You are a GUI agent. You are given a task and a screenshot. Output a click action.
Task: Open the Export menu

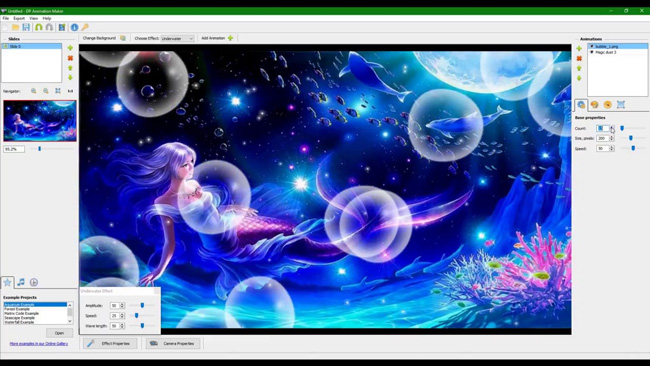[19, 18]
